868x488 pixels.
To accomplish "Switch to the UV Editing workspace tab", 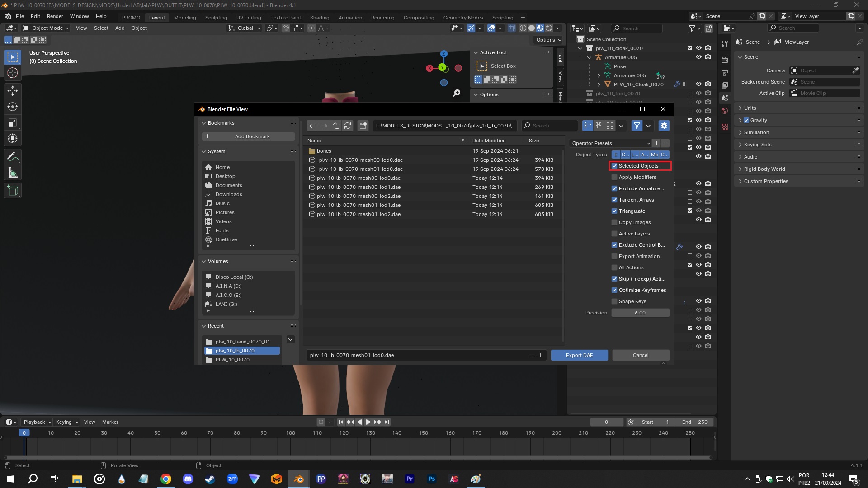I will (248, 18).
